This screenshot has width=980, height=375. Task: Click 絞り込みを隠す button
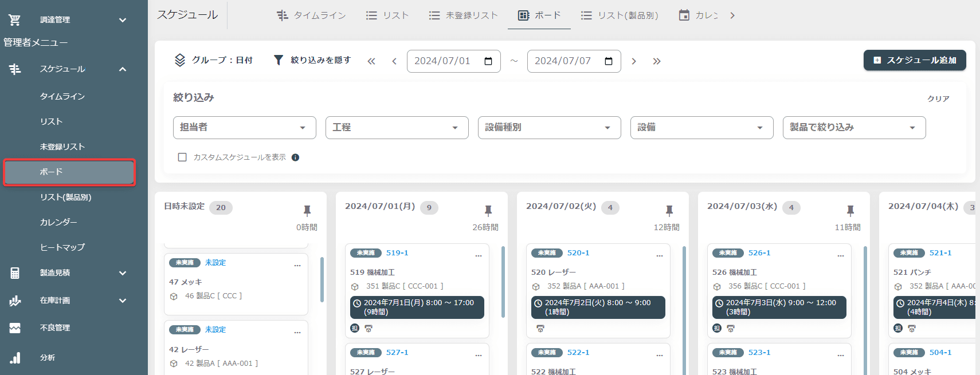[x=312, y=60]
